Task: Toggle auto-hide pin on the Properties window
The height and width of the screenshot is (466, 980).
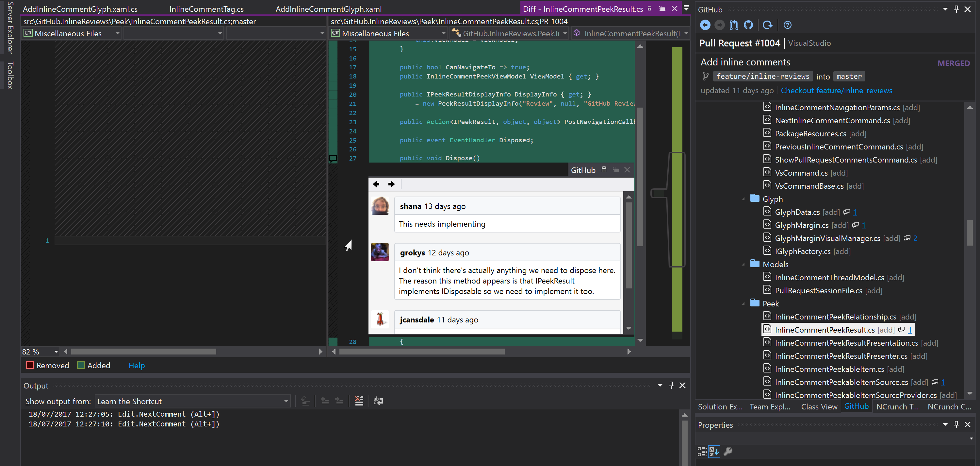Action: (x=956, y=424)
